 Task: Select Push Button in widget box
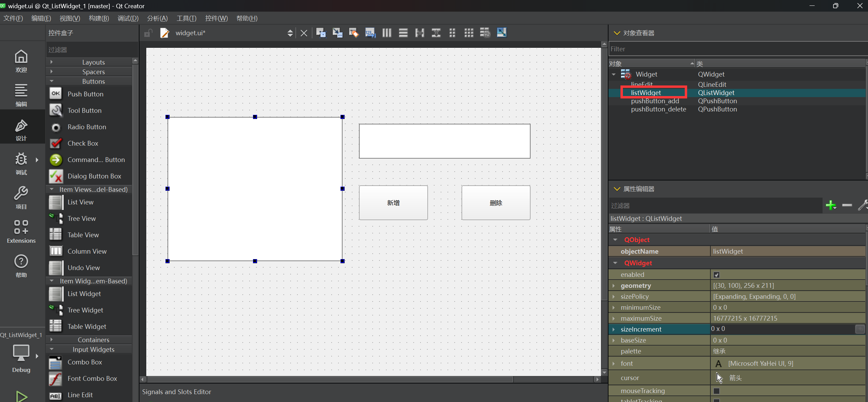pos(89,94)
